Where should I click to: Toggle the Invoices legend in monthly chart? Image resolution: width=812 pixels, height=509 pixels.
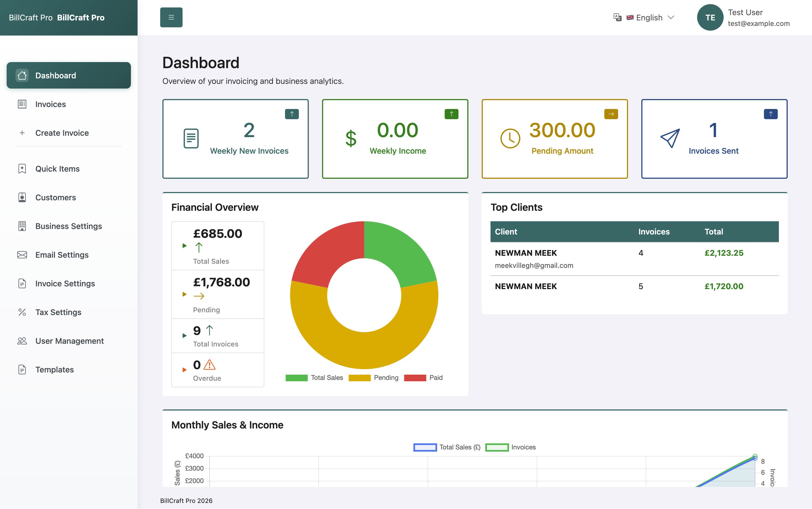tap(510, 447)
